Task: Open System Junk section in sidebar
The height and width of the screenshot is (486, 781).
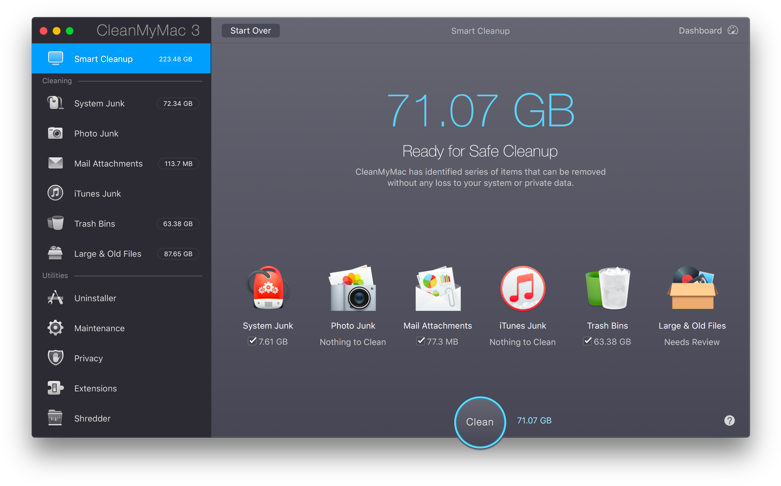Action: click(121, 103)
